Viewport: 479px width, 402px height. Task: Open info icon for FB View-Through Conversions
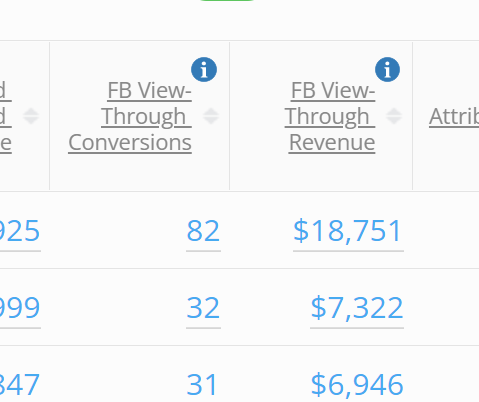(x=204, y=69)
